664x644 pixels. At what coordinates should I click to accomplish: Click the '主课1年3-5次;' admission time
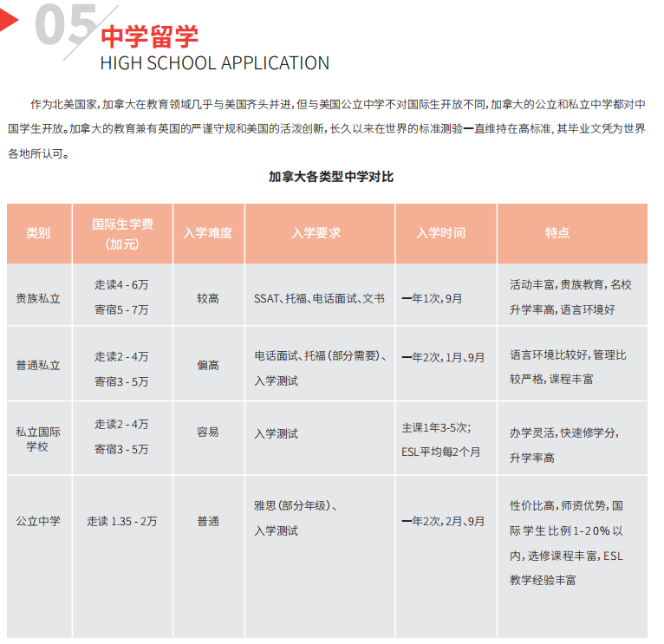[x=437, y=427]
